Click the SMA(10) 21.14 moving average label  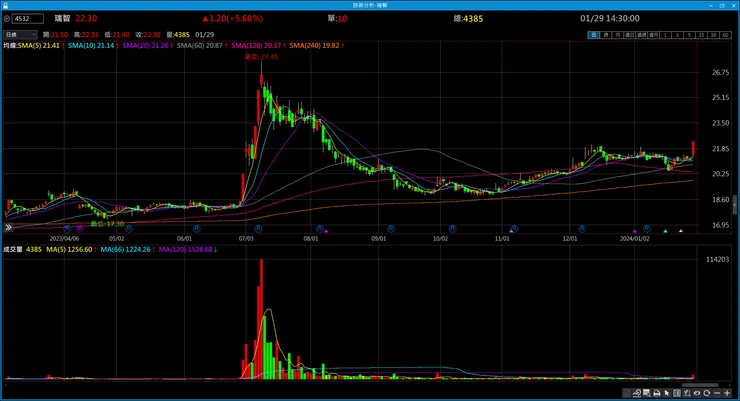91,45
